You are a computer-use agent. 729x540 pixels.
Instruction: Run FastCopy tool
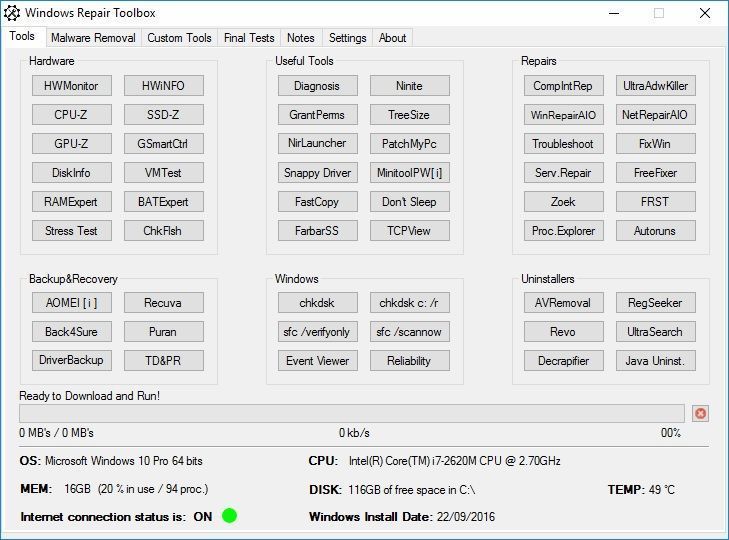[318, 201]
